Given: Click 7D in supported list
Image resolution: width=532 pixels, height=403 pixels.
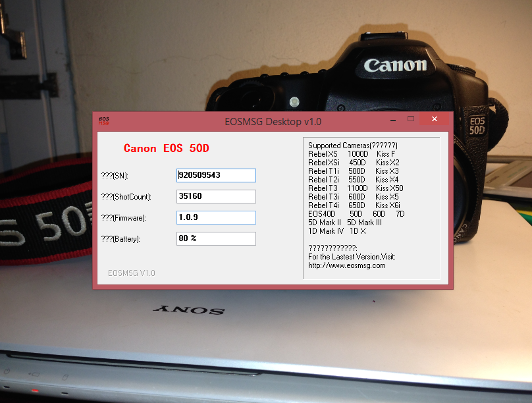Looking at the screenshot, I should (400, 214).
